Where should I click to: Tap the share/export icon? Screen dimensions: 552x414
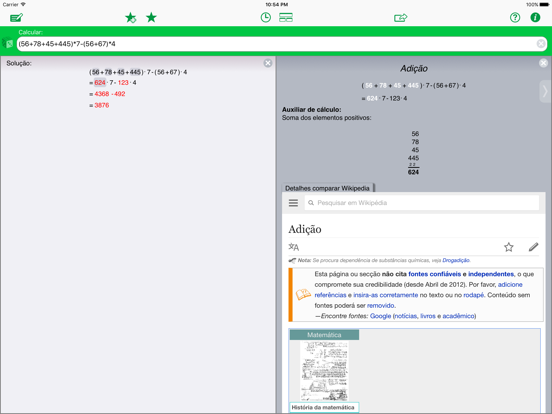pos(401,18)
